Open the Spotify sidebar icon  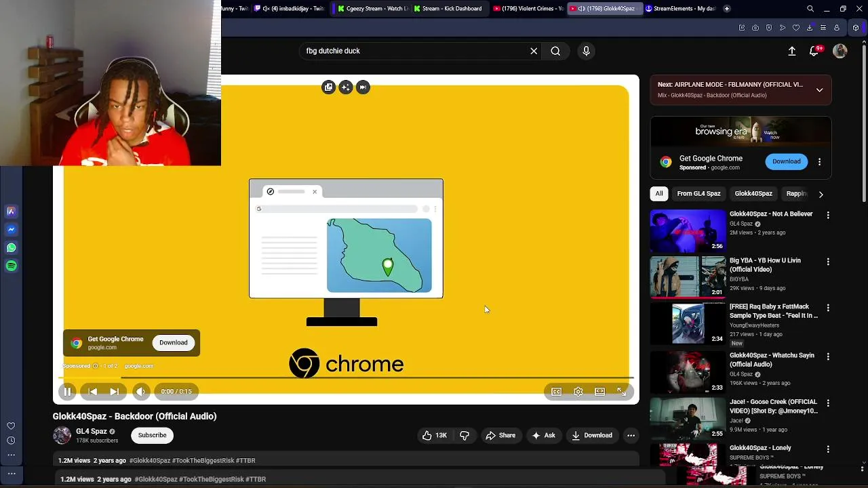[x=11, y=266]
